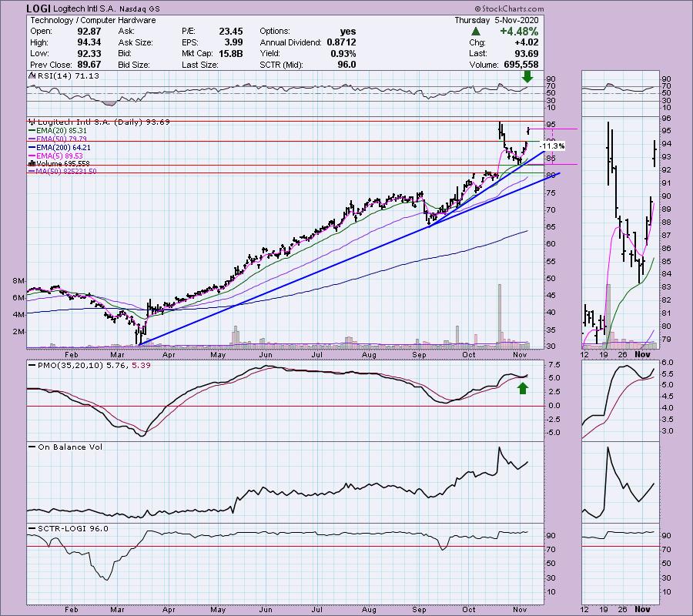The image size is (693, 616).
Task: Click the 'EMA(50) 79.79' legend entry
Action: [x=62, y=139]
